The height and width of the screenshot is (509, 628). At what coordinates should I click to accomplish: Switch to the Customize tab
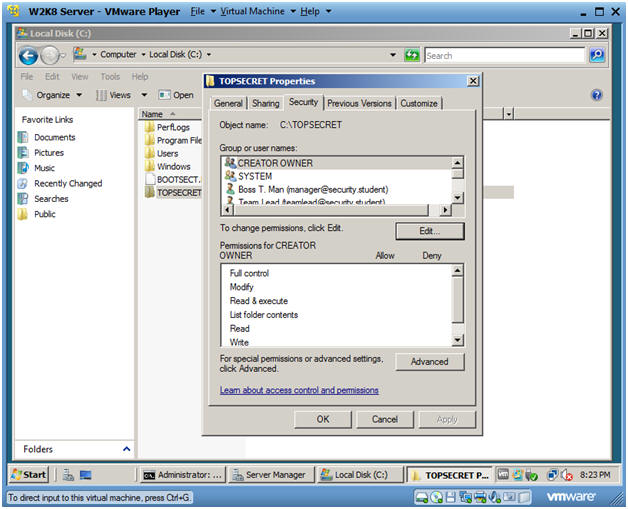tap(419, 103)
